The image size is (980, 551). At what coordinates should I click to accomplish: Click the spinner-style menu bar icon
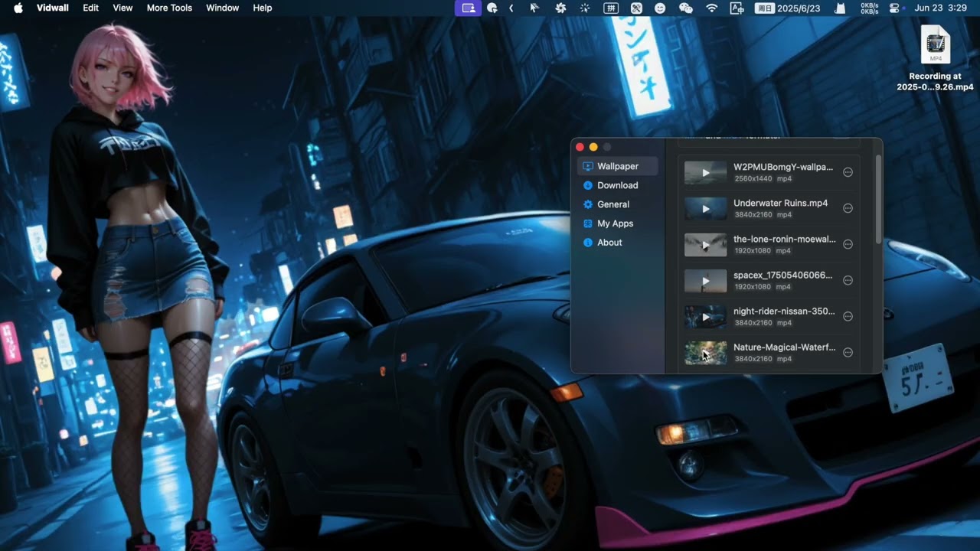[x=585, y=8]
